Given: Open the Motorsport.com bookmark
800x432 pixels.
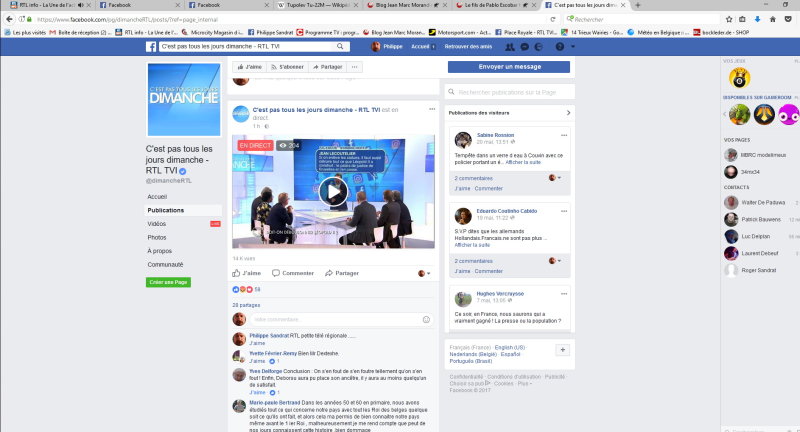Looking at the screenshot, I should (460, 32).
